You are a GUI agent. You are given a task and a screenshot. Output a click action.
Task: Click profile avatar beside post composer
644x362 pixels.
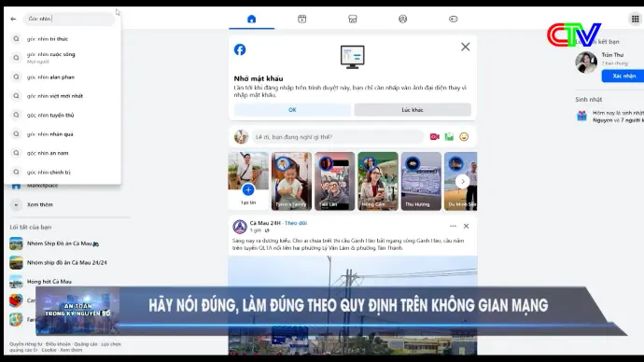coord(241,136)
